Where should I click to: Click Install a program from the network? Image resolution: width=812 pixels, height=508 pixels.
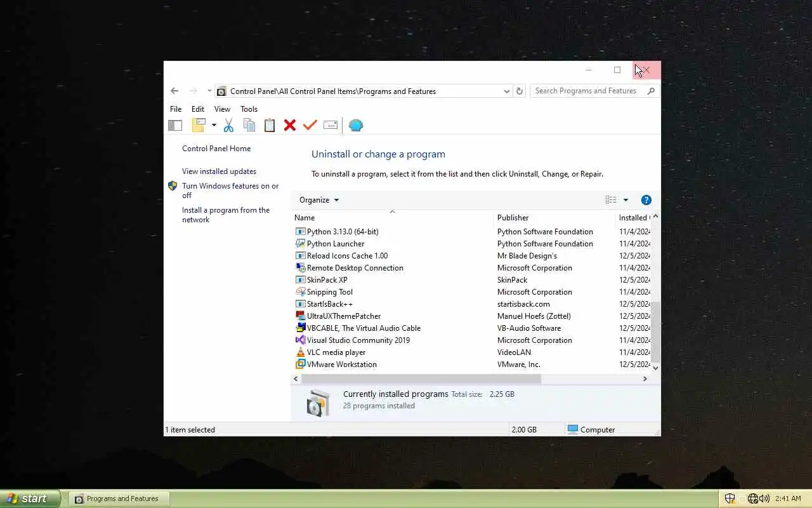pyautogui.click(x=226, y=215)
